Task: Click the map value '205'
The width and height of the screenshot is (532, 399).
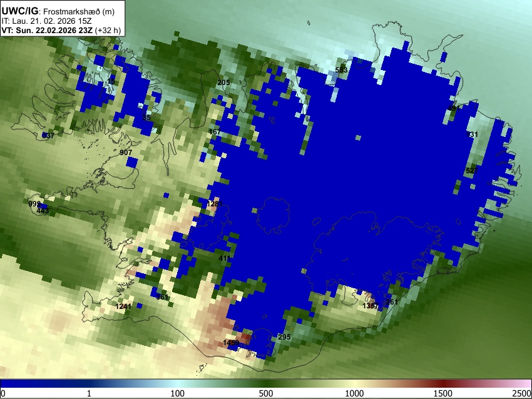Action: point(223,83)
